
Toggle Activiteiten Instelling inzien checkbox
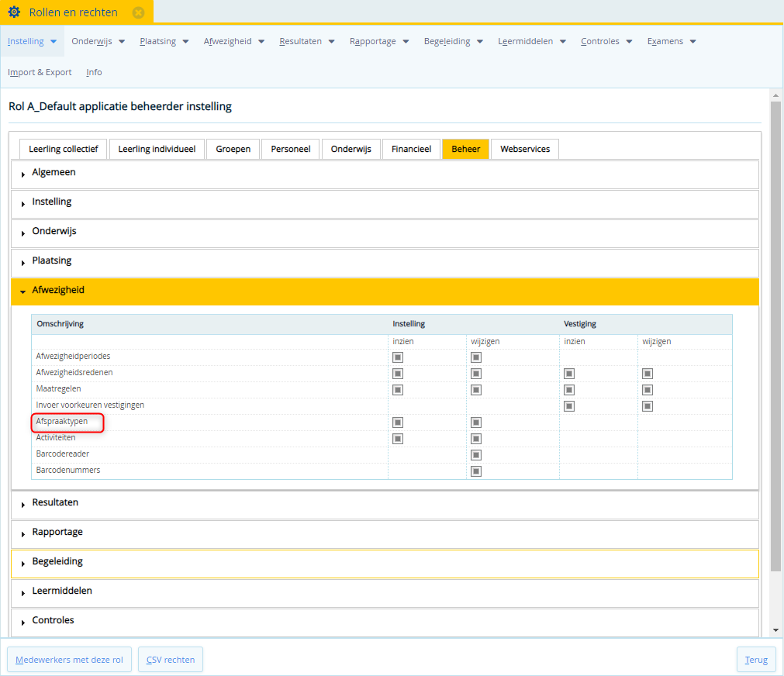(398, 439)
